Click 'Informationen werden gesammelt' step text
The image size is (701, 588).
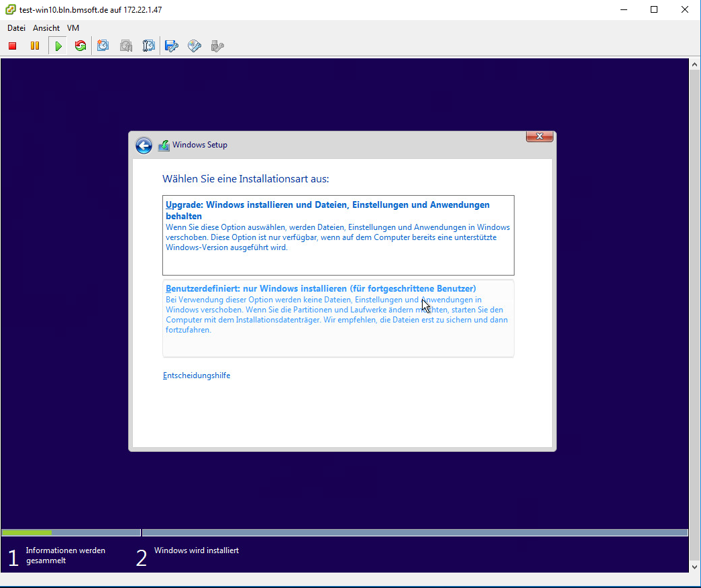[x=66, y=555]
